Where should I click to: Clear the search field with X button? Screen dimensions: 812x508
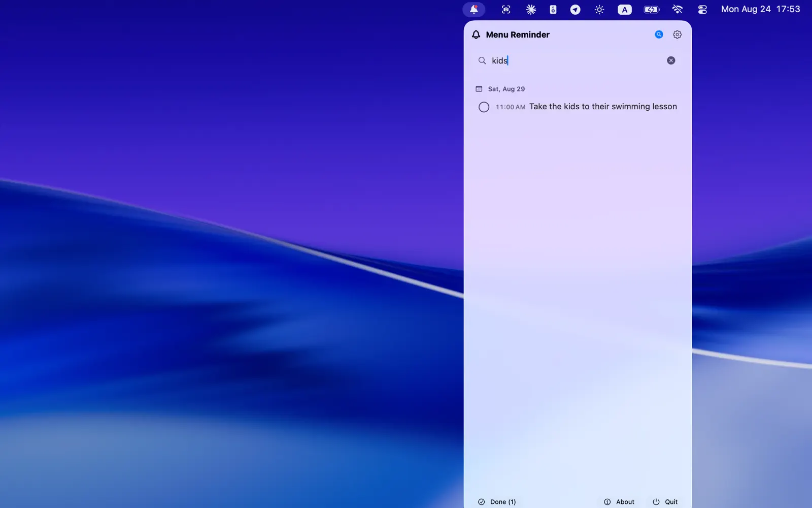point(671,60)
